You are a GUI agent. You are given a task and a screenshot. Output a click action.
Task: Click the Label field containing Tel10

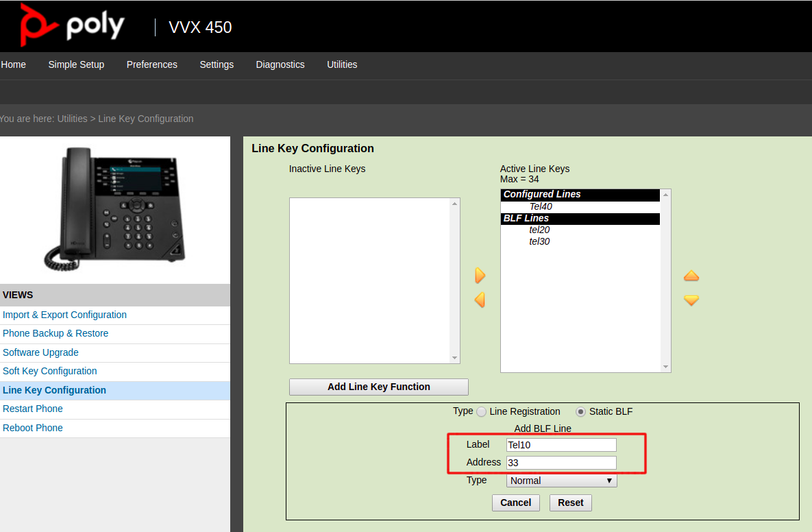(x=561, y=445)
